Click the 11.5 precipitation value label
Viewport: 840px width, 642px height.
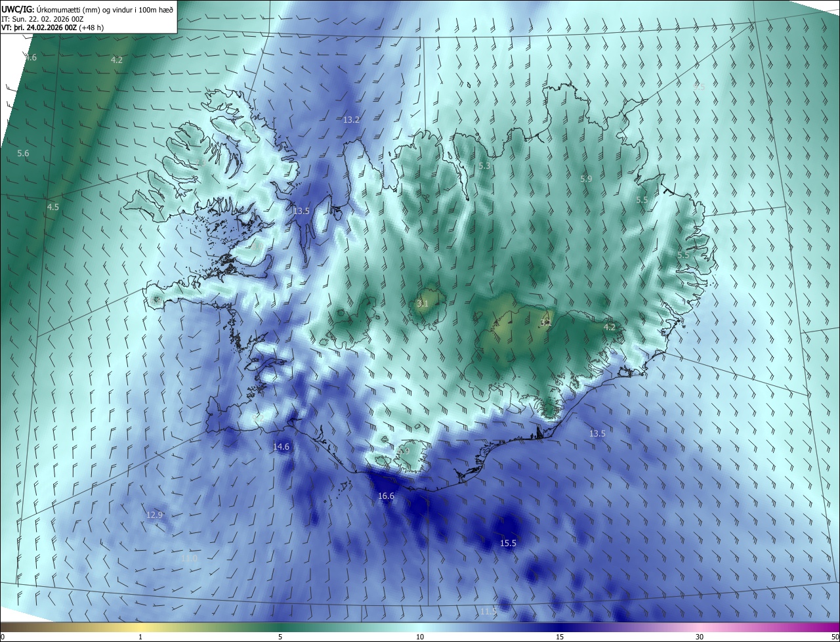pos(488,611)
